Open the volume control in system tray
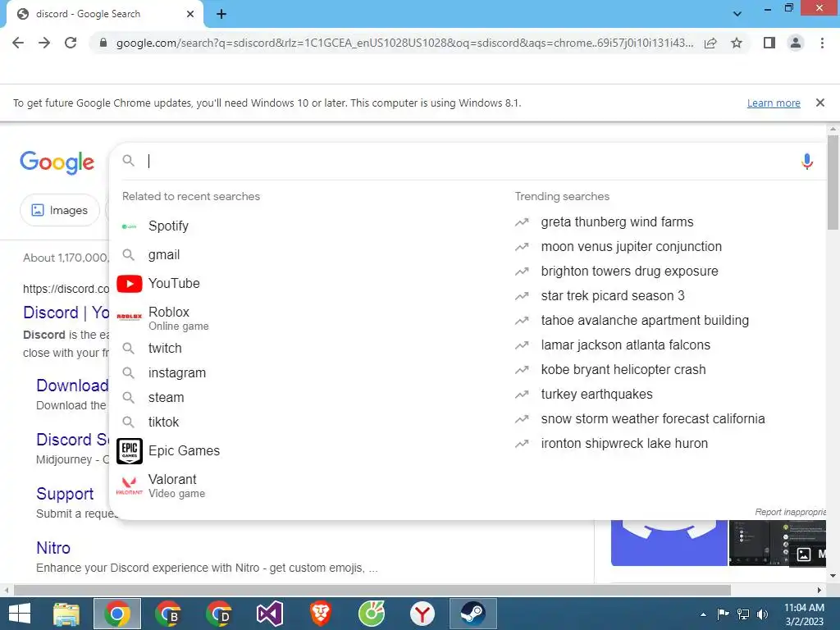The height and width of the screenshot is (630, 840). point(762,614)
